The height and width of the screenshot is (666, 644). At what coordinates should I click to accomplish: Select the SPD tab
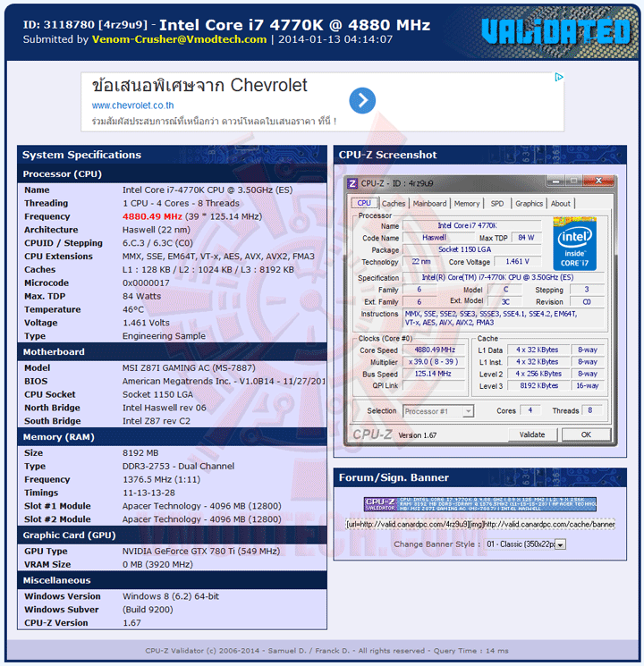pyautogui.click(x=496, y=204)
